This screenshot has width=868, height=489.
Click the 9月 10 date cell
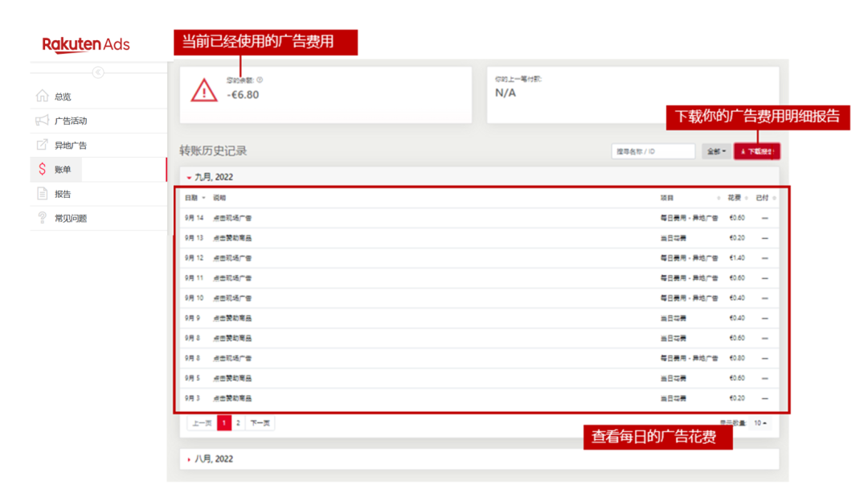(194, 298)
